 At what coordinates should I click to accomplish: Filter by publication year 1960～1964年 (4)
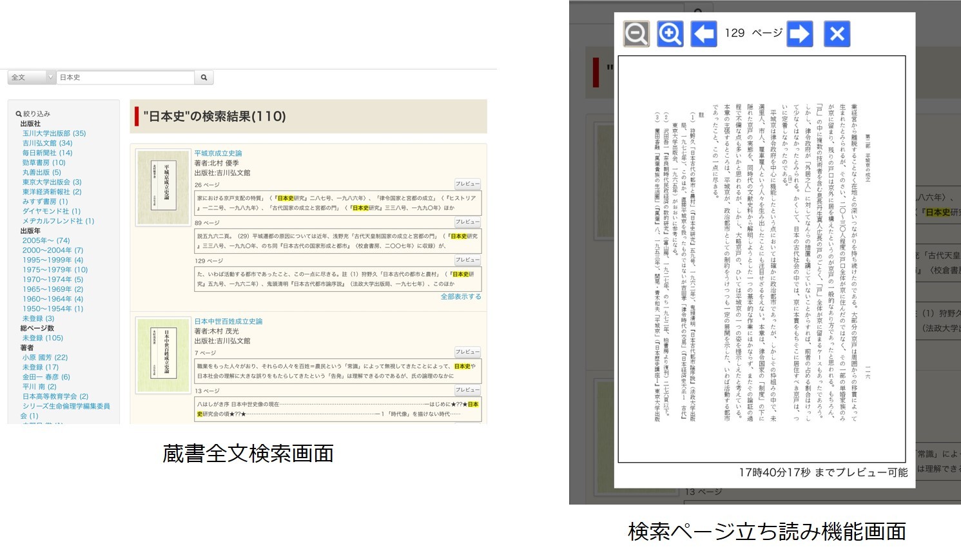53,298
